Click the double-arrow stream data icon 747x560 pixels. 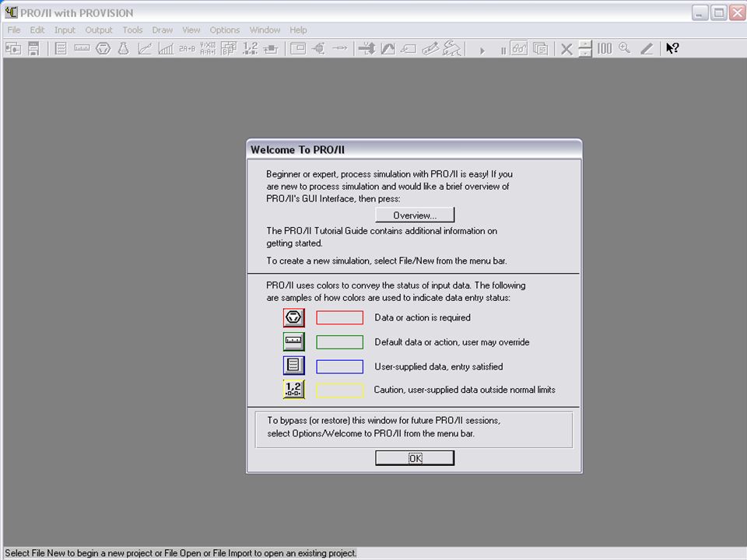click(x=366, y=48)
